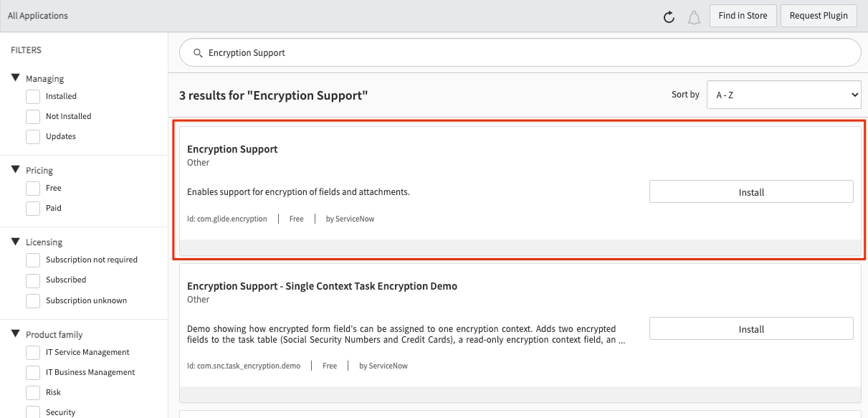Click Find in Store
The height and width of the screenshot is (418, 868).
[x=743, y=15]
